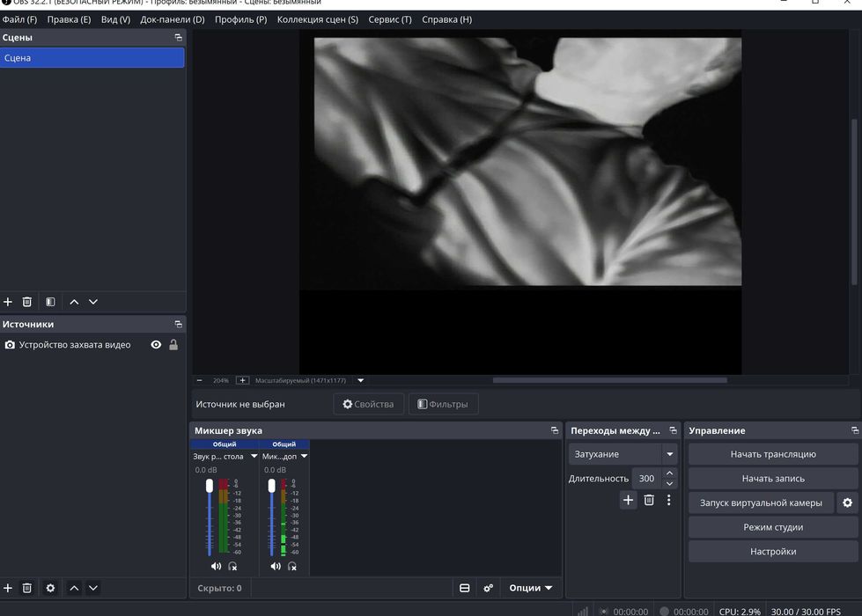
Task: Enable Режим студии
Action: [x=773, y=527]
